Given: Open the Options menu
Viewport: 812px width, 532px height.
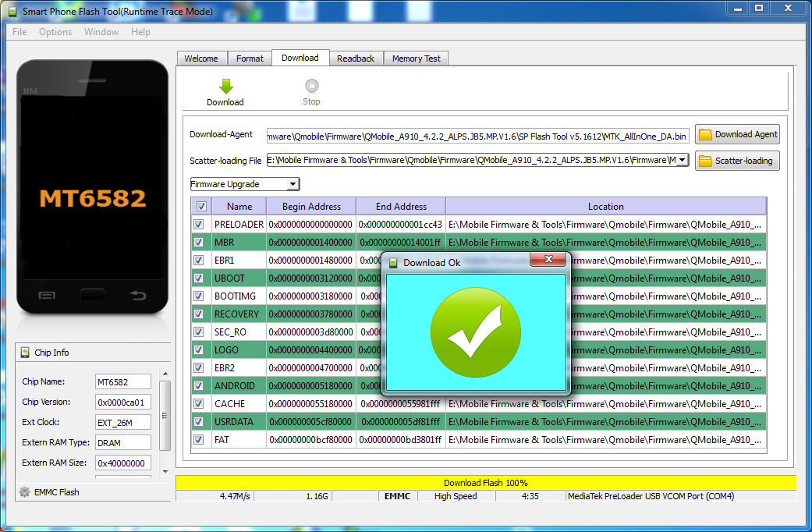Looking at the screenshot, I should [x=55, y=31].
